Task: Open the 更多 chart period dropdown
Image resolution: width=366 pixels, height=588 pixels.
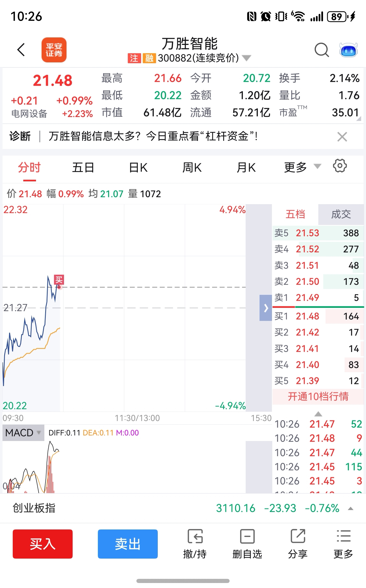Action: pos(303,167)
